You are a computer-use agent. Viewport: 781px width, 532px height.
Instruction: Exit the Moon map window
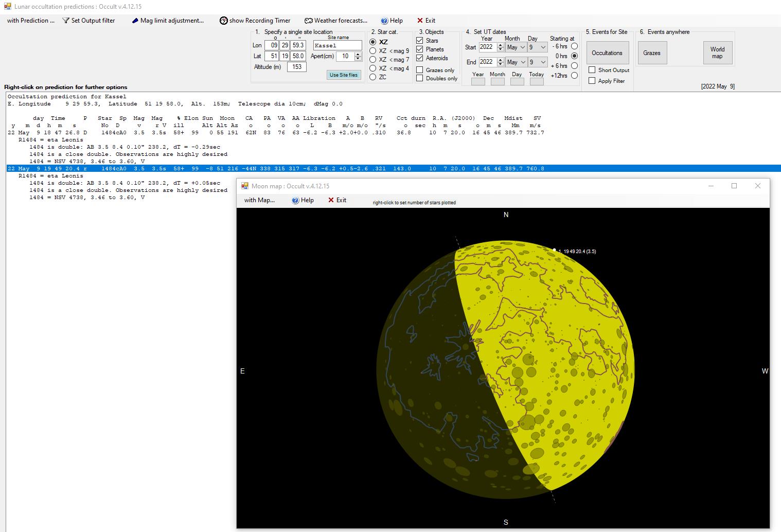331,200
